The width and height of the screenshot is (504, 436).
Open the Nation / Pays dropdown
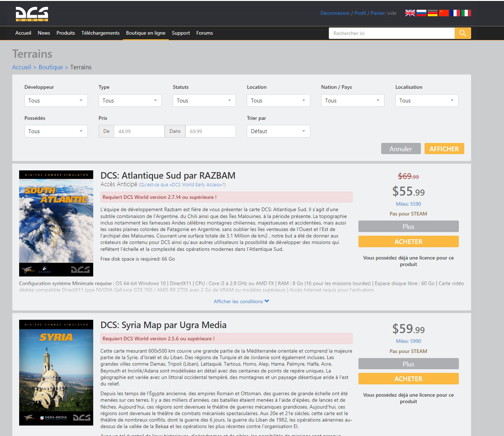click(353, 100)
